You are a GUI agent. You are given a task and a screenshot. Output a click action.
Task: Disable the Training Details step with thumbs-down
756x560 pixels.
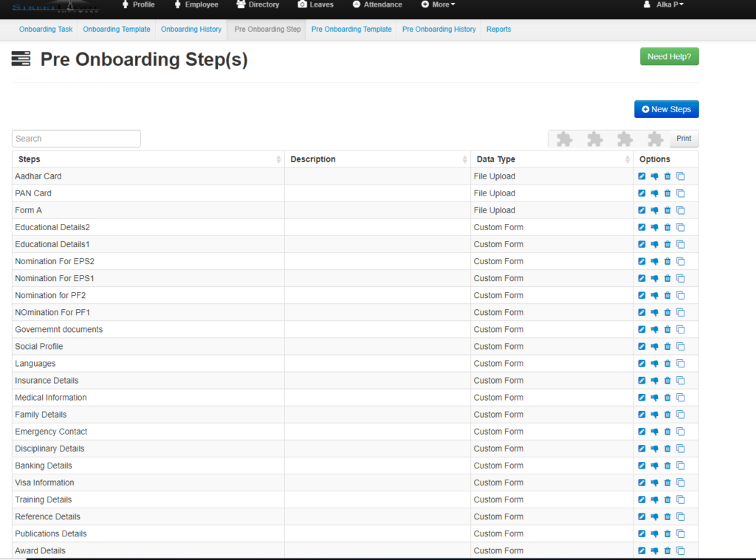coord(654,499)
